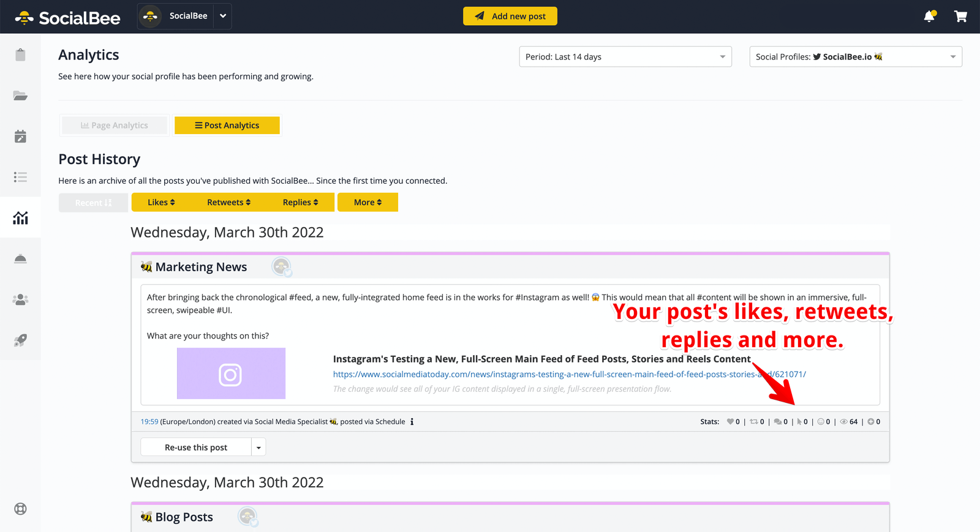Open the list icon in sidebar
This screenshot has width=980, height=532.
pos(20,177)
